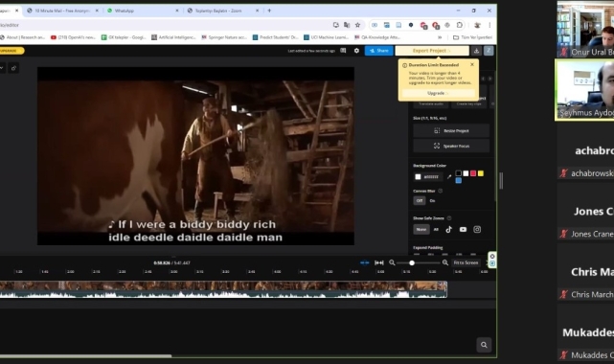Viewport: 614px width, 364px height.
Task: Show the TikTok safe zone overlay
Action: click(448, 229)
